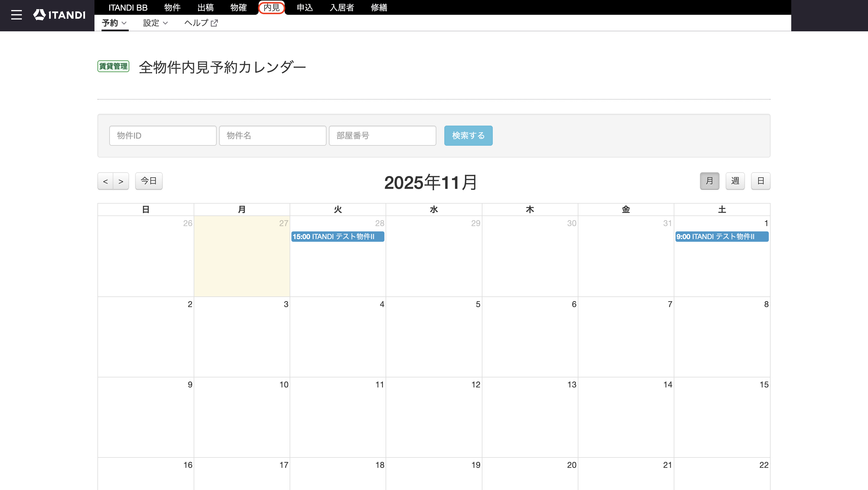Click greyed day number 30
The image size is (868, 490).
click(x=572, y=223)
